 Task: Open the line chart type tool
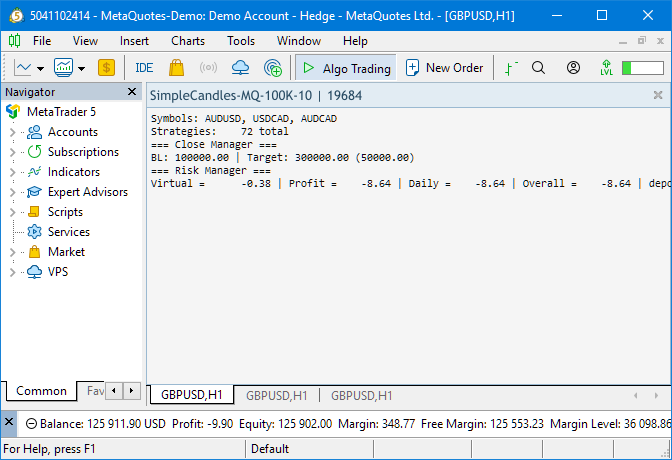tap(22, 68)
